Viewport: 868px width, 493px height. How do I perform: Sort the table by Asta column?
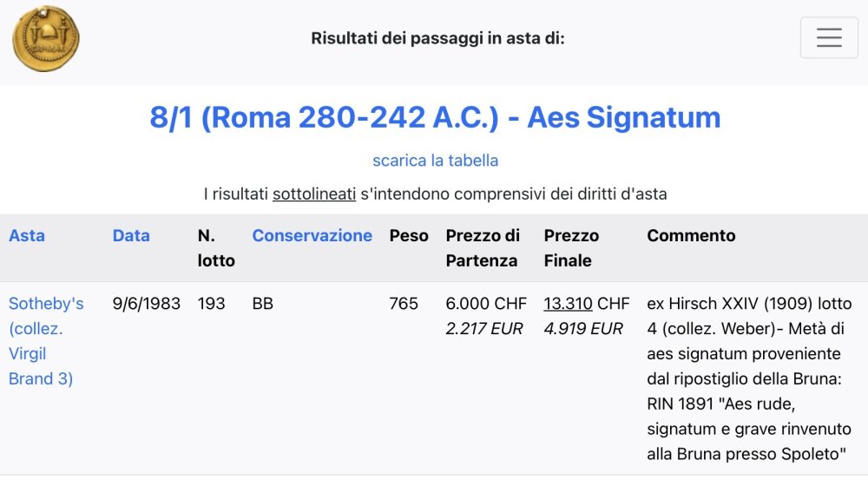[27, 235]
